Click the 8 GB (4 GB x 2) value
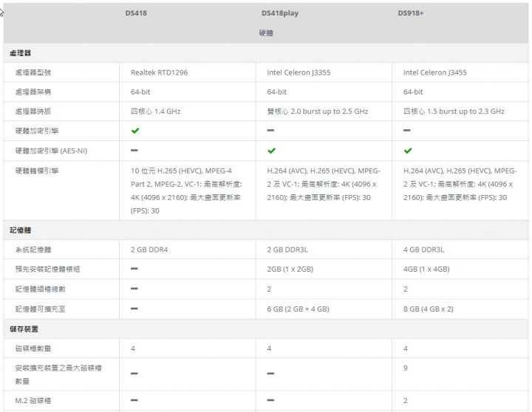Viewport: 532px width, 412px height. (429, 309)
